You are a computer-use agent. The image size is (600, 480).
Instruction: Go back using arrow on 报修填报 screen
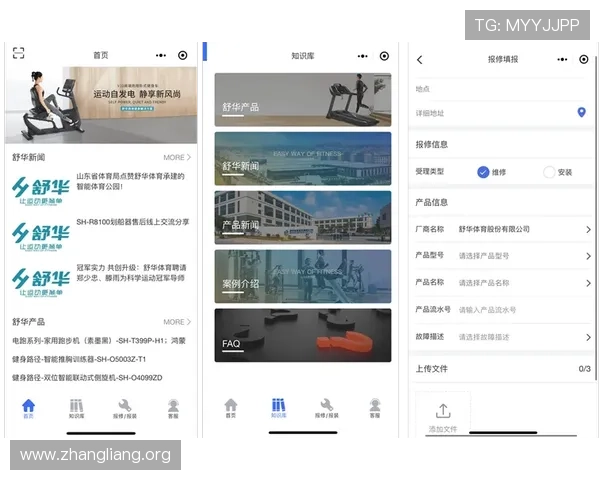(420, 60)
